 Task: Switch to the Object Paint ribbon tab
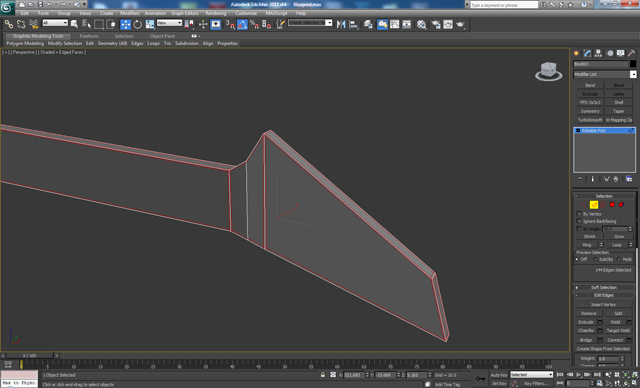pos(162,36)
